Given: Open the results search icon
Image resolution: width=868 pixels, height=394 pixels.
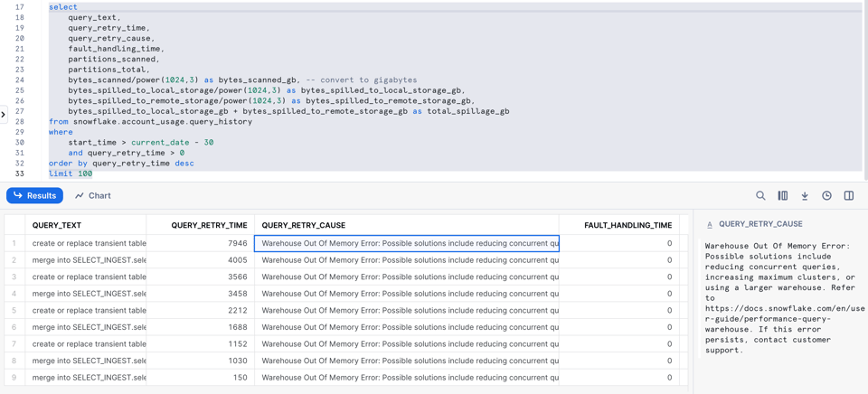Looking at the screenshot, I should coord(760,196).
